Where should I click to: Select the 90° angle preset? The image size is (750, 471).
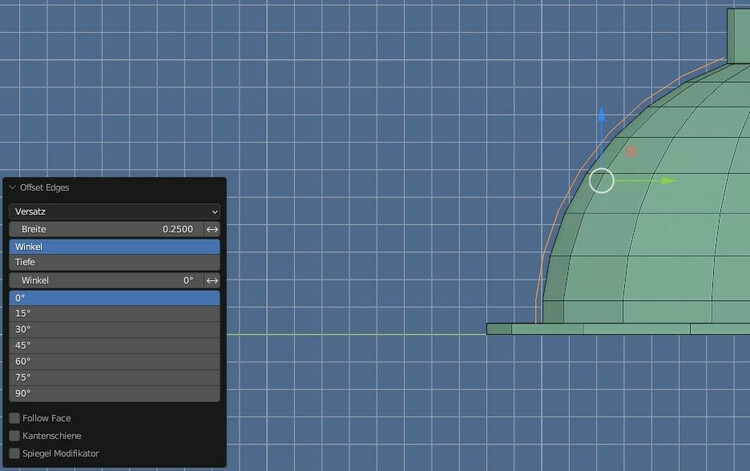114,393
